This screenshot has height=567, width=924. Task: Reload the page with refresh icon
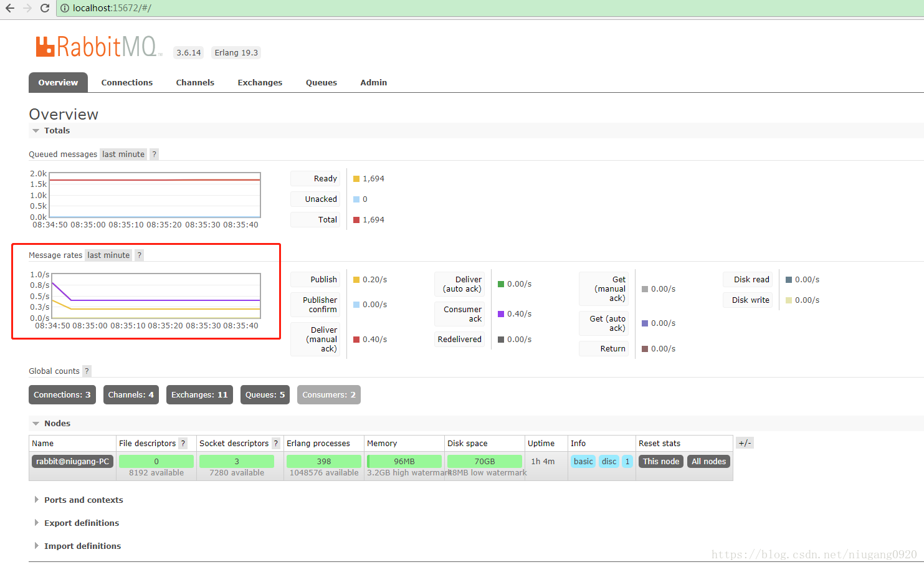click(x=44, y=8)
